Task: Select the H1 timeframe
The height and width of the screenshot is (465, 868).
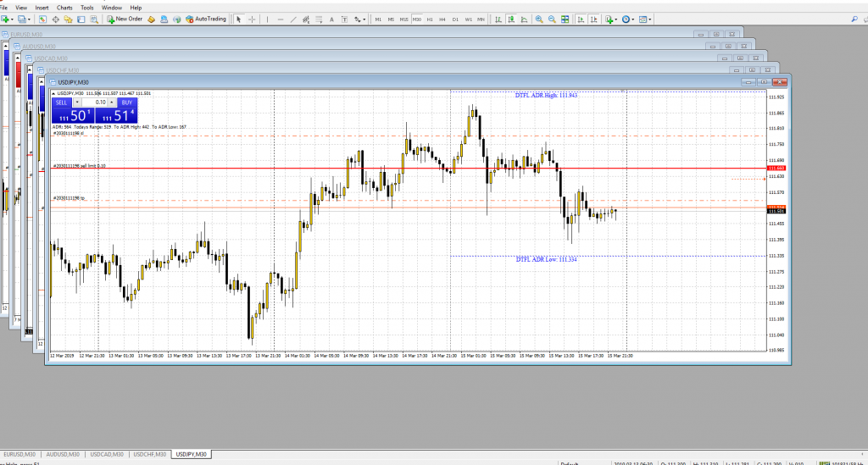Action: 430,19
